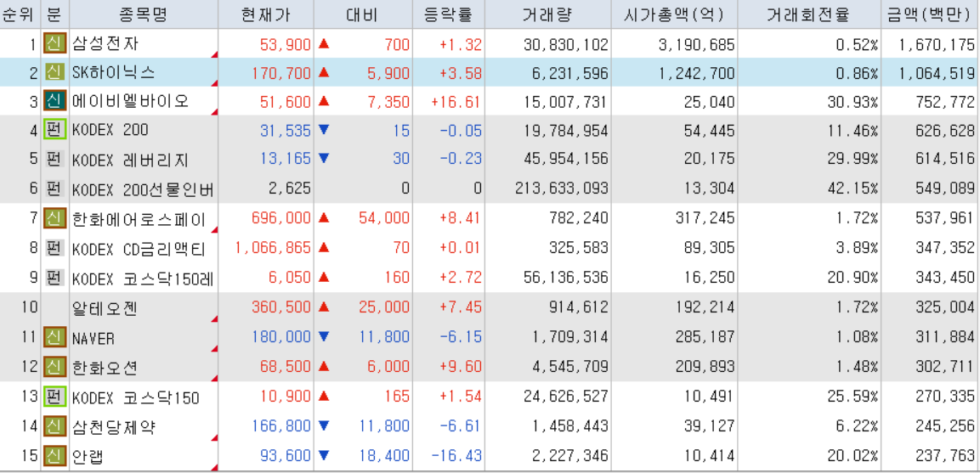Click the 신 badge beside NAVER
The width and height of the screenshot is (980, 473).
[55, 337]
